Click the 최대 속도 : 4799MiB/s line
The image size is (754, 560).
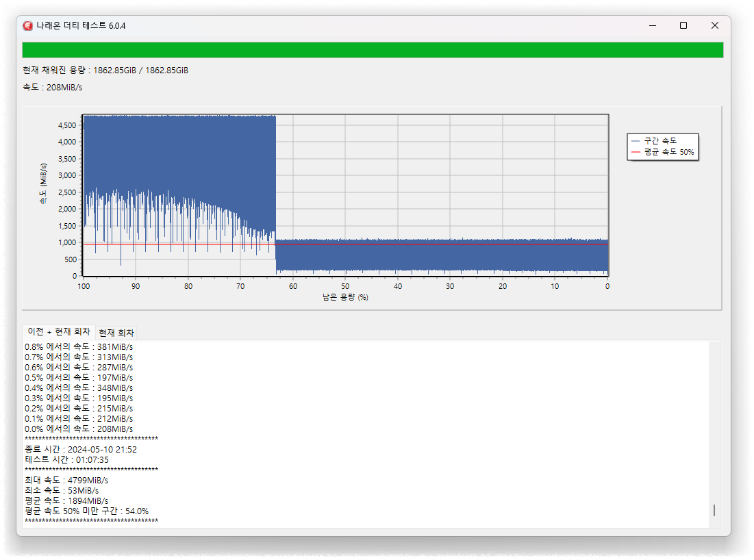[x=66, y=480]
